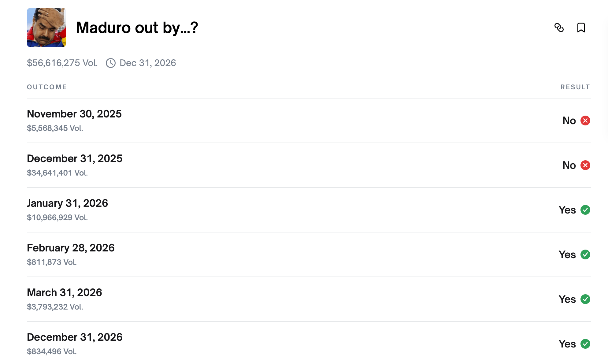
Task: Click the red X icon for November 30, 2025
Action: coord(585,121)
